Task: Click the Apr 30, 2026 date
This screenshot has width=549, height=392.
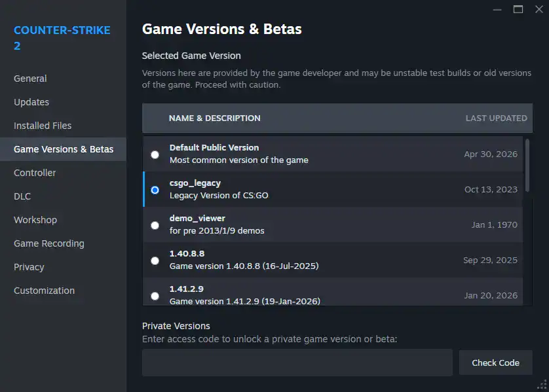Action: point(491,154)
